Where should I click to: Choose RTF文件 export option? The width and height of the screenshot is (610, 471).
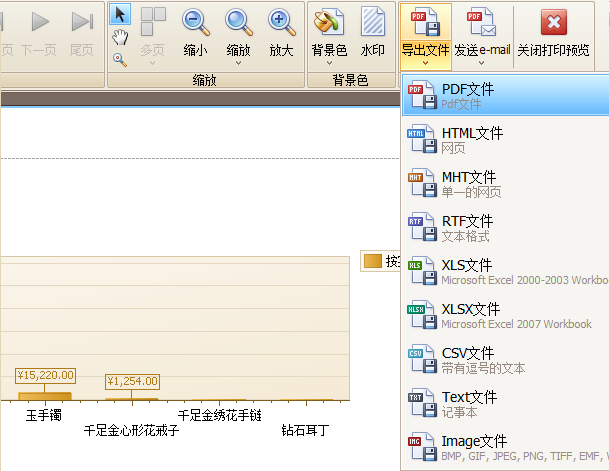[x=505, y=228]
